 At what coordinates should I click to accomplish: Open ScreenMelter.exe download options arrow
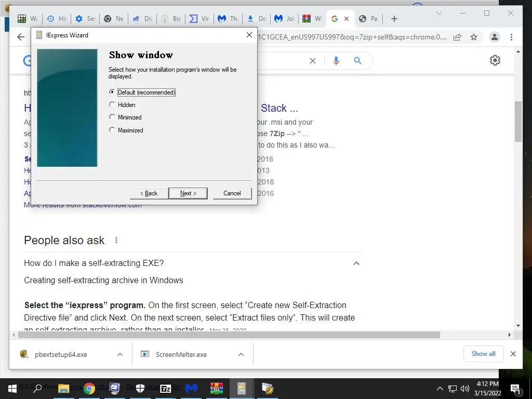coord(241,354)
